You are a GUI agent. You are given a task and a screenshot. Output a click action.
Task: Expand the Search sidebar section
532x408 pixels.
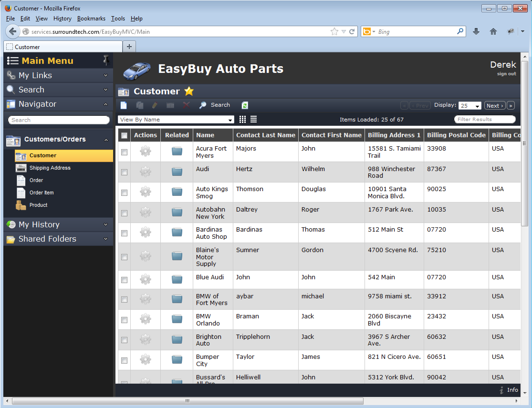105,90
